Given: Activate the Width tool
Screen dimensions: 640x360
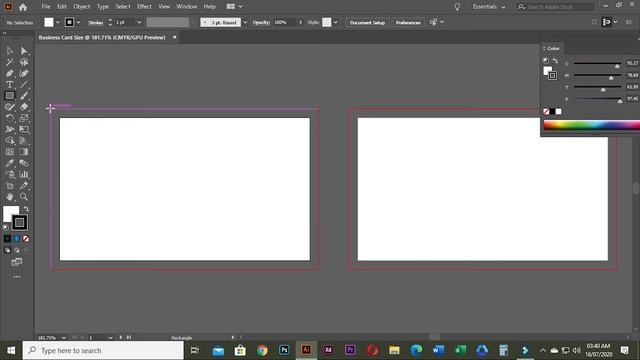Looking at the screenshot, I should pos(10,129).
